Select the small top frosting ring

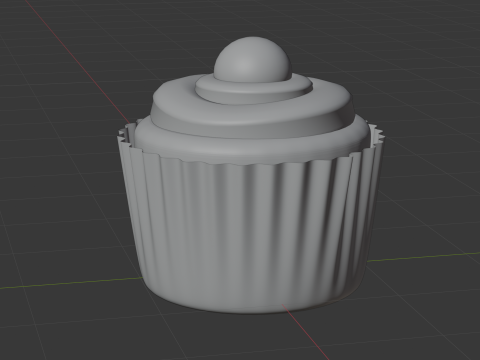pyautogui.click(x=254, y=90)
